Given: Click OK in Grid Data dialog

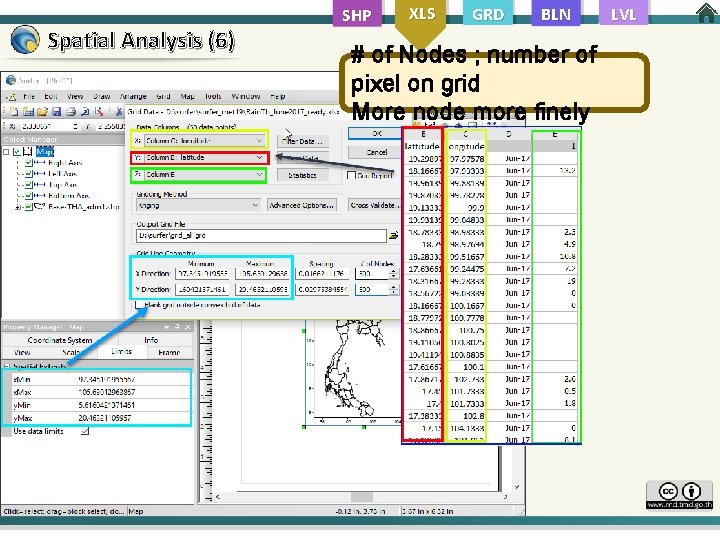Looking at the screenshot, I should [x=374, y=134].
